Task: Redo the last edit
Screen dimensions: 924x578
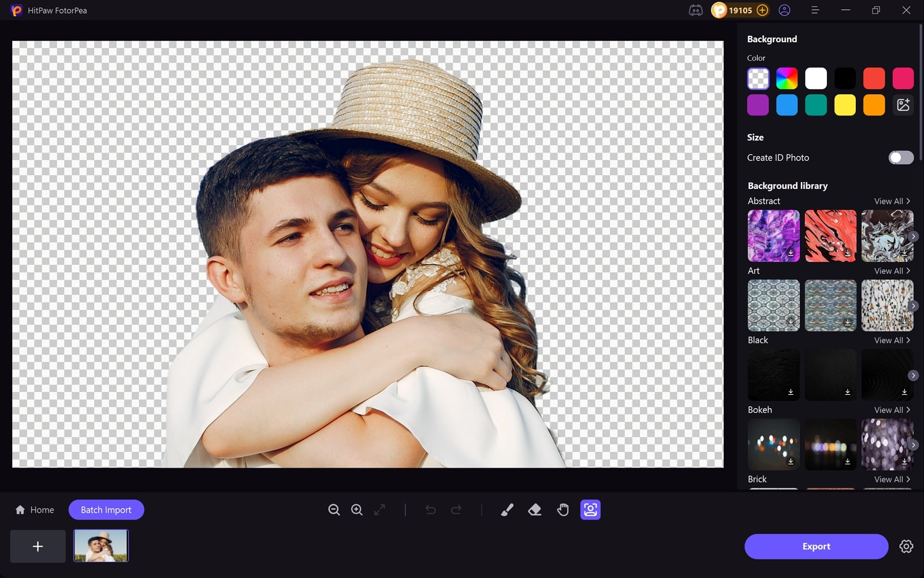Action: 456,510
